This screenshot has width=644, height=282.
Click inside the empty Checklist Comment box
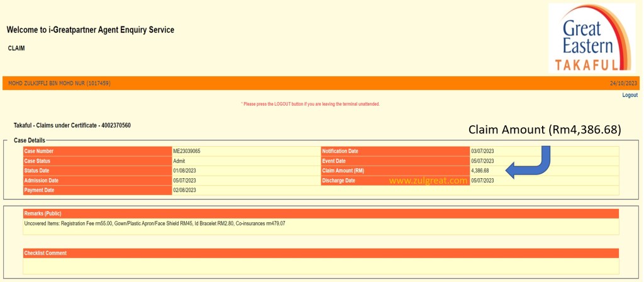(x=321, y=266)
